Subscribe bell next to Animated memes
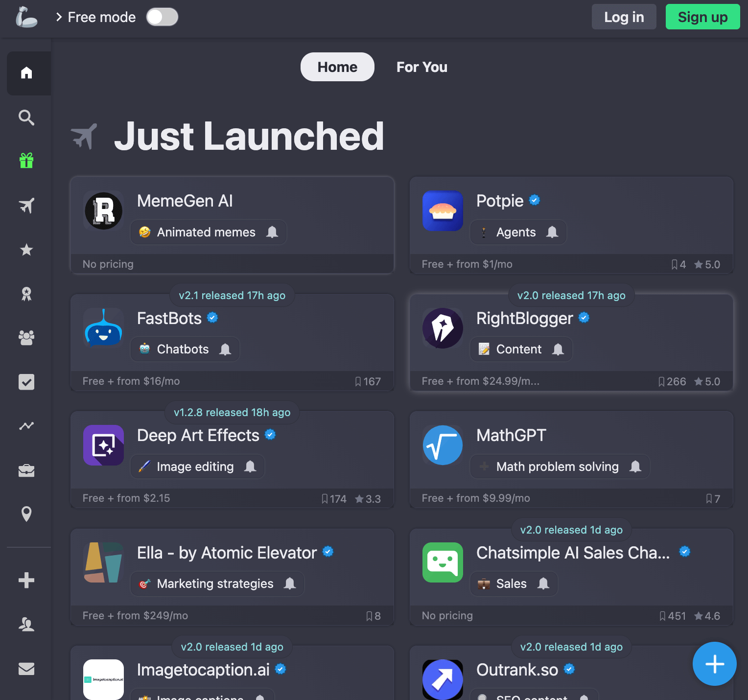 tap(272, 232)
